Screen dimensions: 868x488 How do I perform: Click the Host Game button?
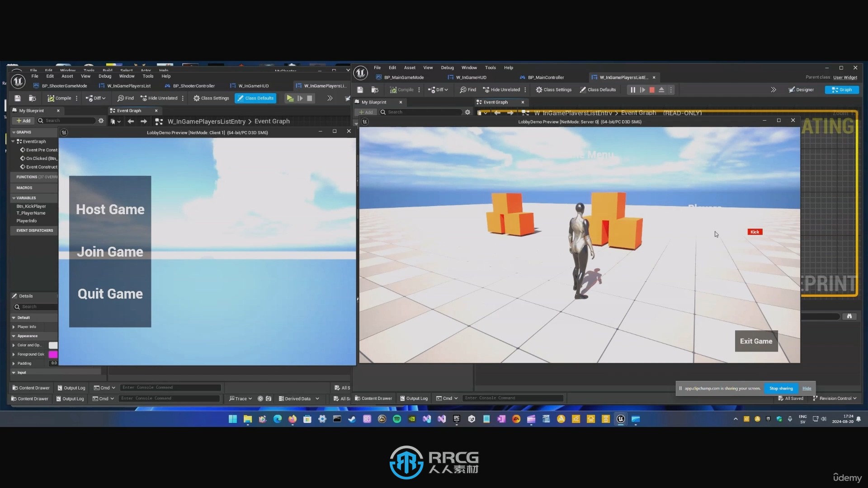tap(110, 209)
